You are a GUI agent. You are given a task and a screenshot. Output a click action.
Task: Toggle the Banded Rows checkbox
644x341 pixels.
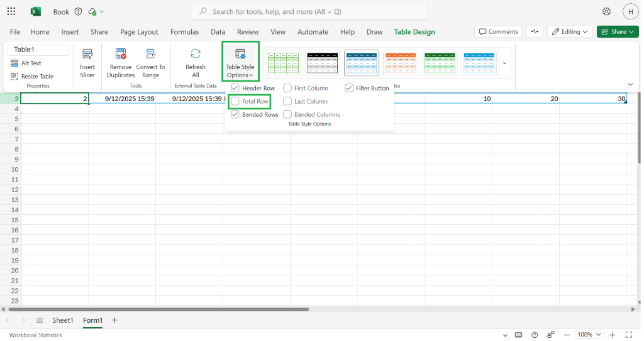pyautogui.click(x=235, y=114)
